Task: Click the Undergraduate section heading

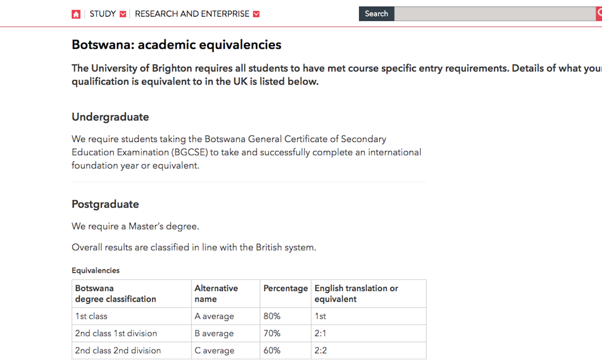Action: [110, 117]
